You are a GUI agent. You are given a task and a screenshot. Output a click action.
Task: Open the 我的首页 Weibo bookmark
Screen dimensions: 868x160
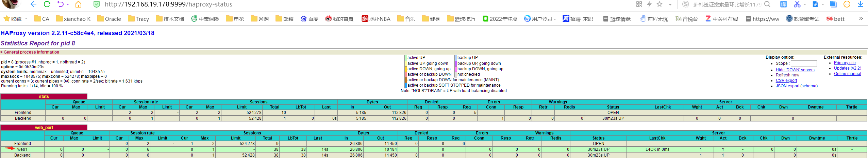339,19
